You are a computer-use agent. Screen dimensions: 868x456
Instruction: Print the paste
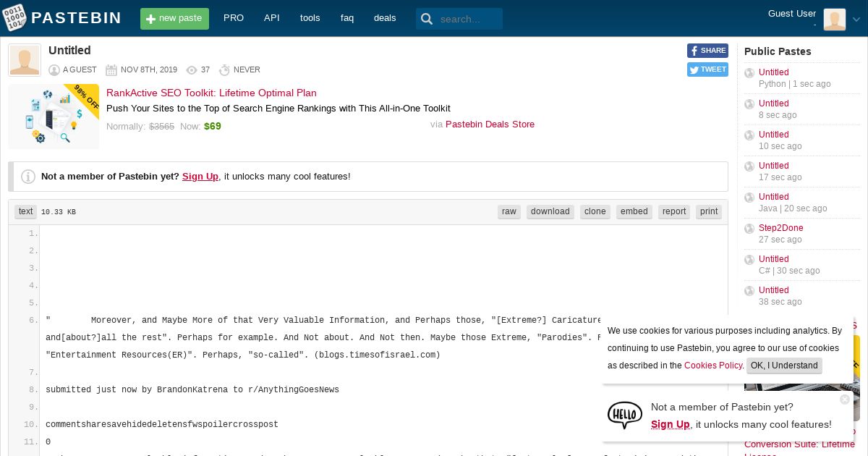pos(709,211)
